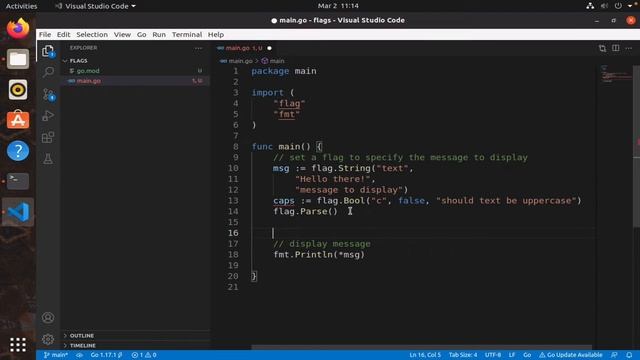The height and width of the screenshot is (360, 640).
Task: Launch Firefox from the dock
Action: (x=18, y=29)
